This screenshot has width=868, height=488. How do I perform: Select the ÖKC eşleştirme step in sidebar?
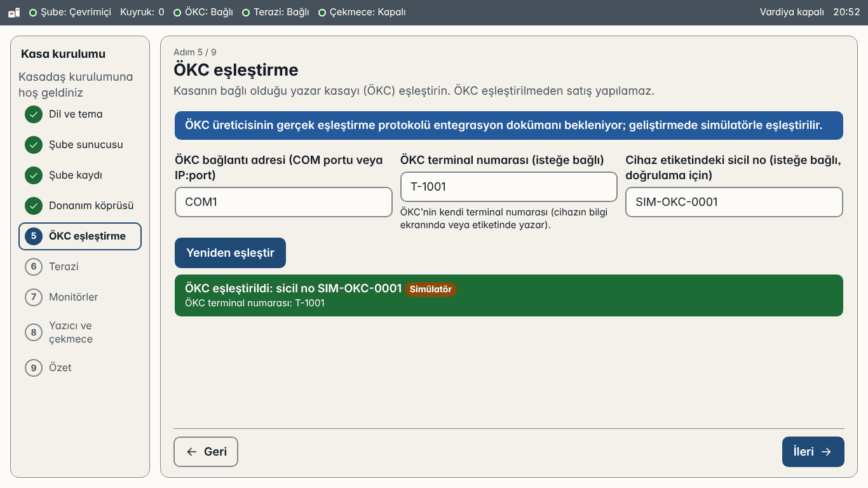[x=80, y=236]
